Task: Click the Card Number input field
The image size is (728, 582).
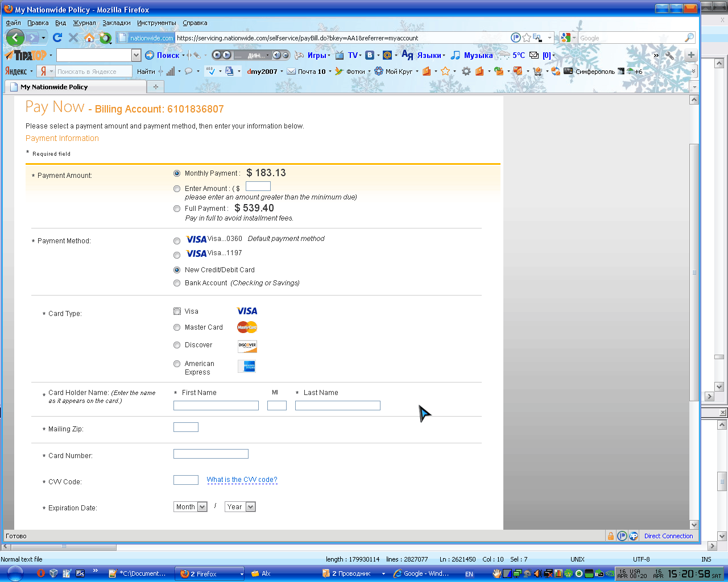Action: tap(211, 454)
